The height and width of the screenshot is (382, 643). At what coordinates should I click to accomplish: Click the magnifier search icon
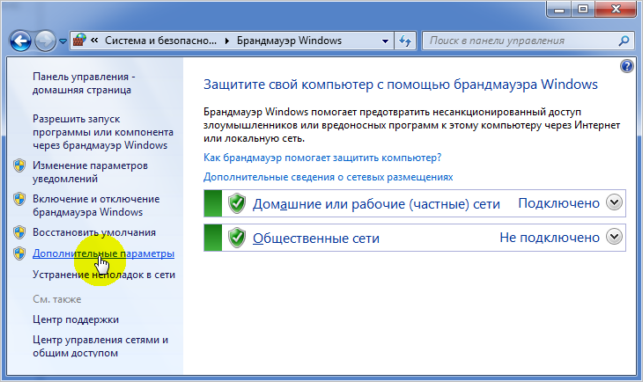point(624,41)
